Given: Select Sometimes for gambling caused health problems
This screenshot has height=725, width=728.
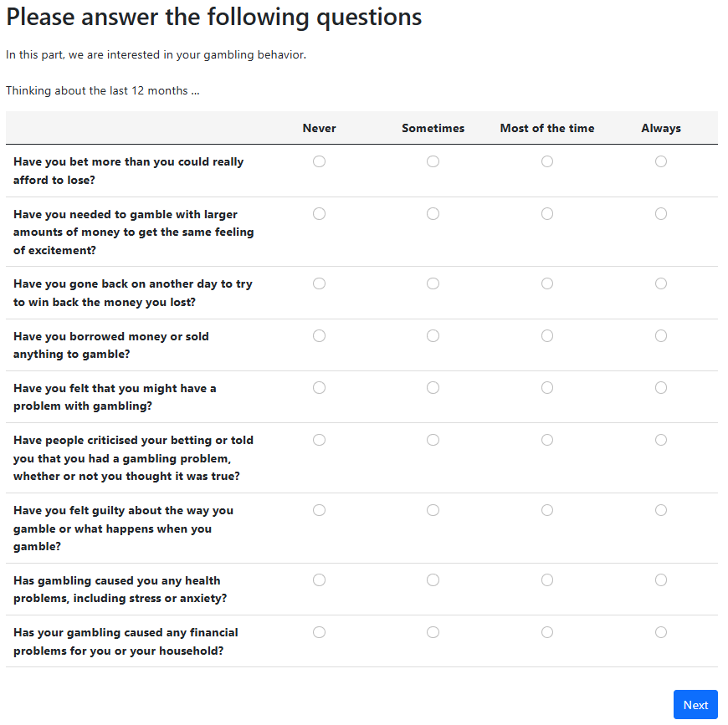Looking at the screenshot, I should (x=433, y=580).
